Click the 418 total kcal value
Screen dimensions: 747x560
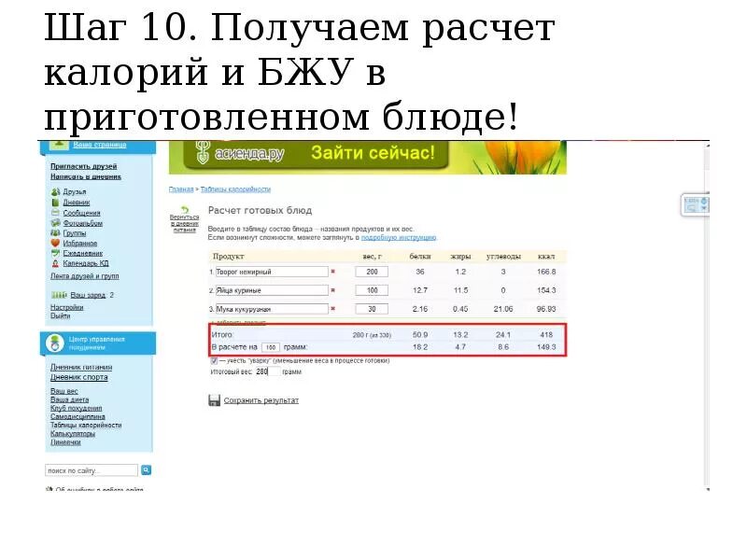546,335
